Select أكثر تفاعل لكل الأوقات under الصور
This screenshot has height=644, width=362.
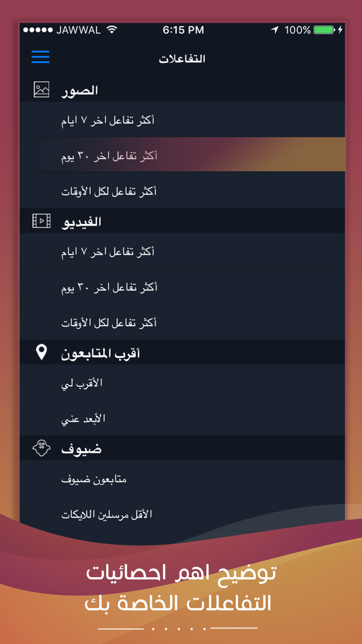click(181, 190)
